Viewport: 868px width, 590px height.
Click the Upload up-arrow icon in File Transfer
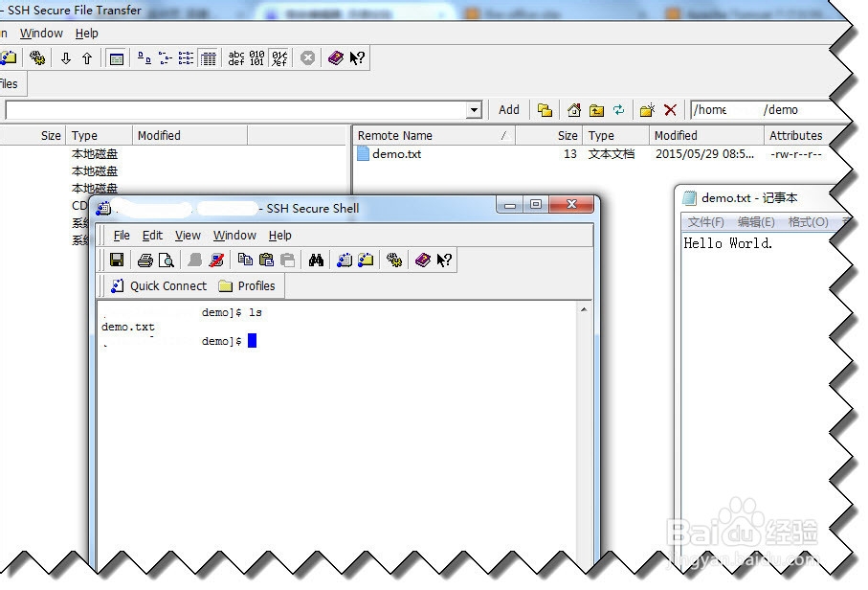point(87,58)
